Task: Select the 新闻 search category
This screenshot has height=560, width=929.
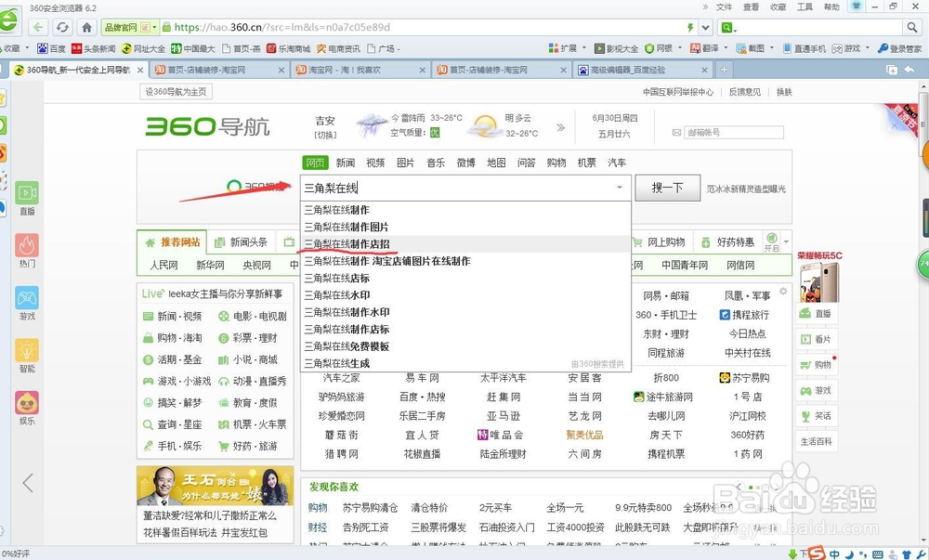Action: [x=346, y=163]
